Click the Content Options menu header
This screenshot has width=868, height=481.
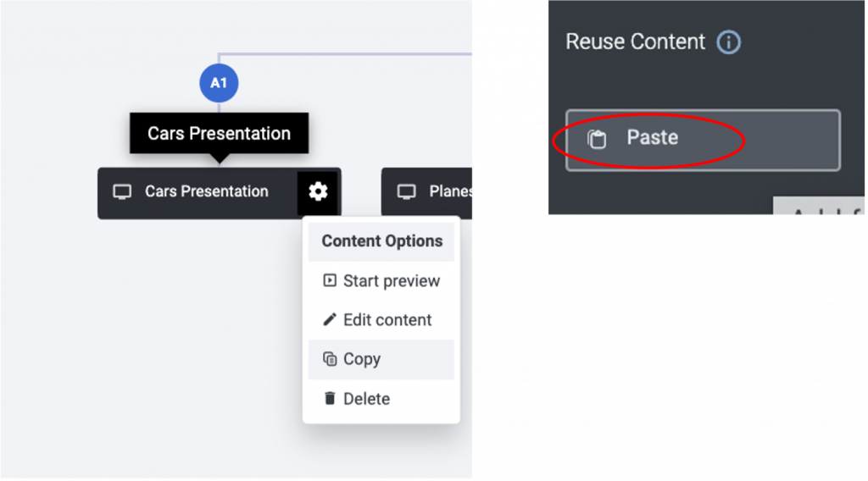point(381,241)
